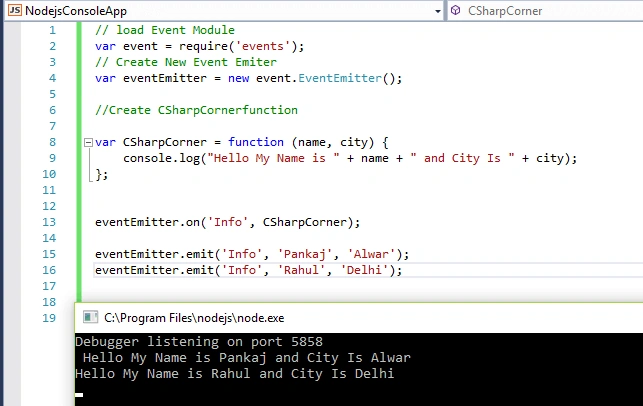The height and width of the screenshot is (406, 643).
Task: Click line number 4 in the gutter
Action: [52, 78]
